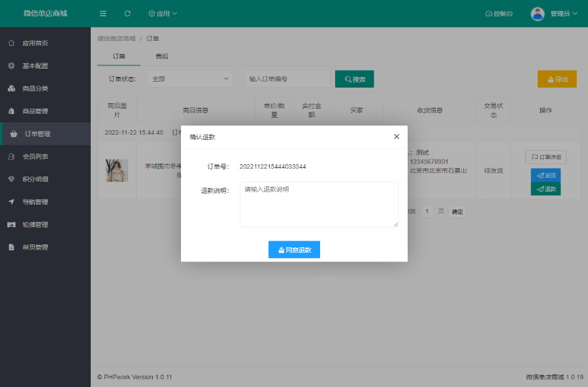This screenshot has width=588, height=387.
Task: Click the 退款说明 text area
Action: click(319, 205)
